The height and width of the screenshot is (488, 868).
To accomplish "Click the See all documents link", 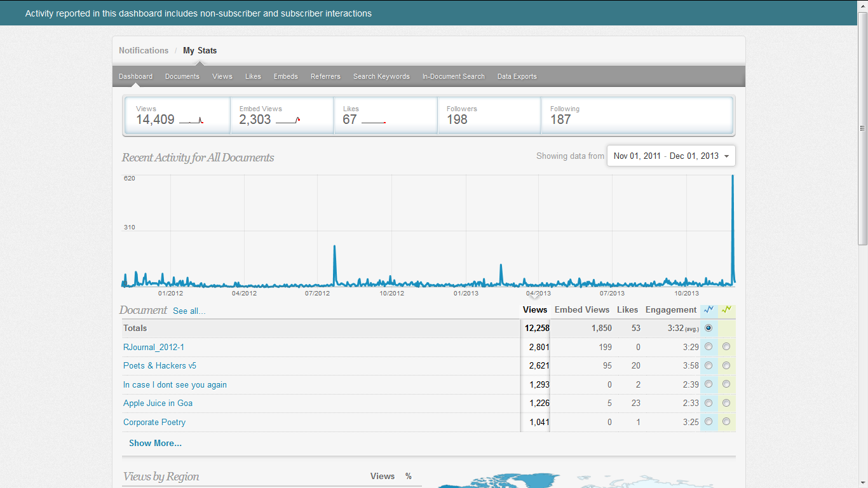I will 189,311.
